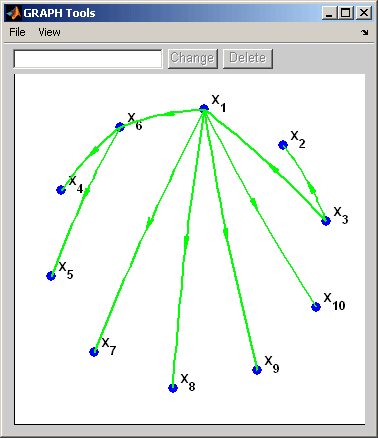
Task: Click the X1 node label
Action: (x=219, y=103)
